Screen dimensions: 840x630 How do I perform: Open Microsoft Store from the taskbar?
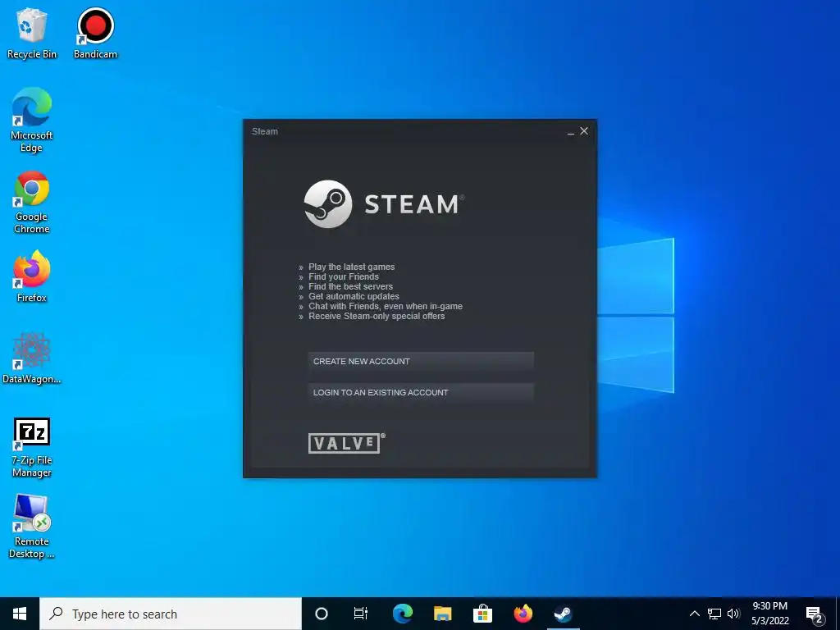pyautogui.click(x=482, y=614)
